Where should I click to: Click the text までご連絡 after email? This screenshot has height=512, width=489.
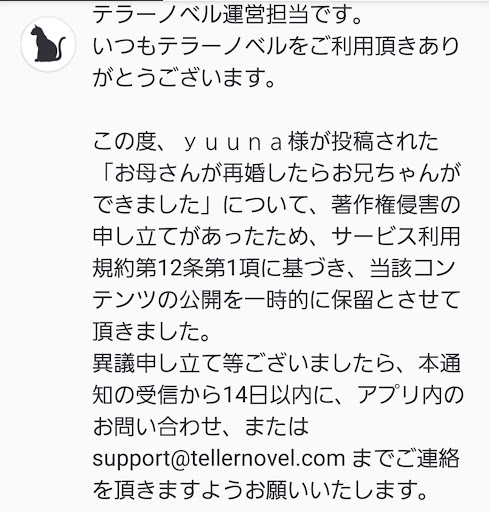(x=406, y=458)
